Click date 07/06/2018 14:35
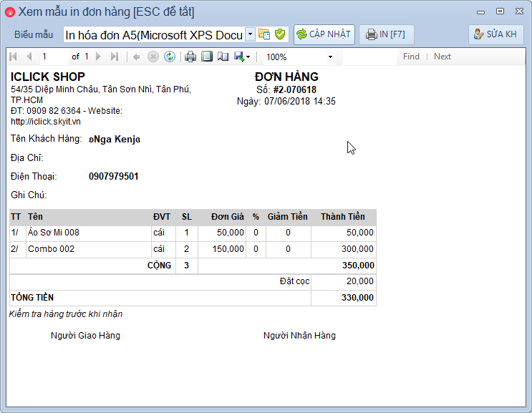This screenshot has width=532, height=413. [300, 102]
